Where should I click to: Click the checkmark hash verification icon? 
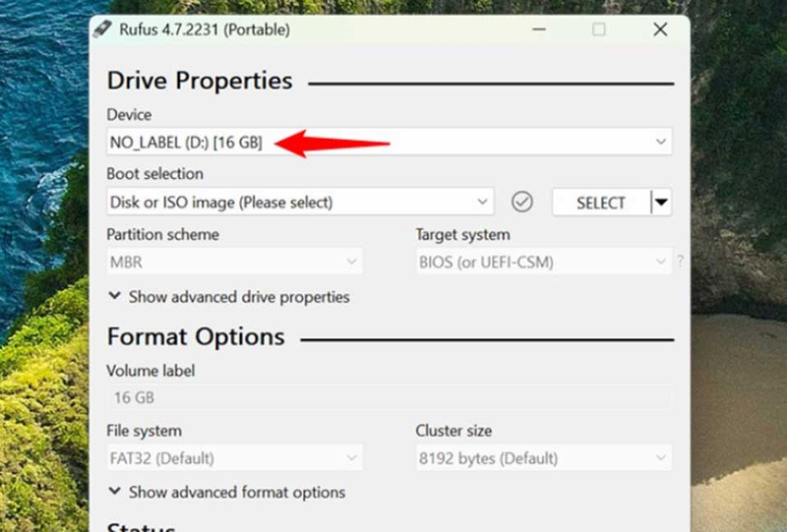(x=522, y=202)
